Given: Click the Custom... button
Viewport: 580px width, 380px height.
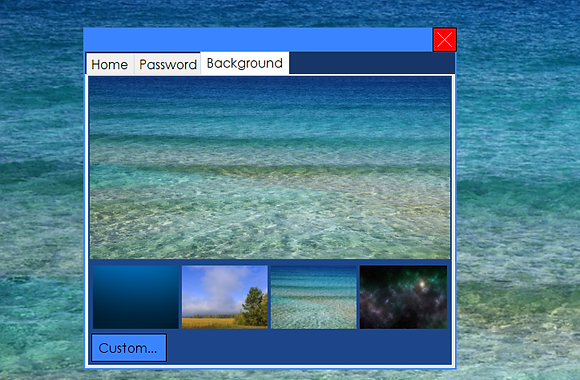Looking at the screenshot, I should click(129, 348).
